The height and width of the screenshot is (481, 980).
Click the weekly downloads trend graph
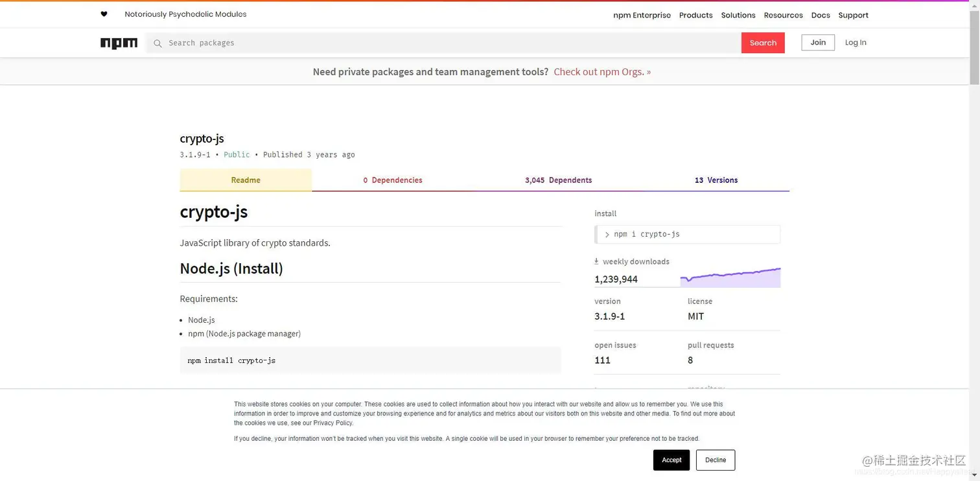pos(729,275)
